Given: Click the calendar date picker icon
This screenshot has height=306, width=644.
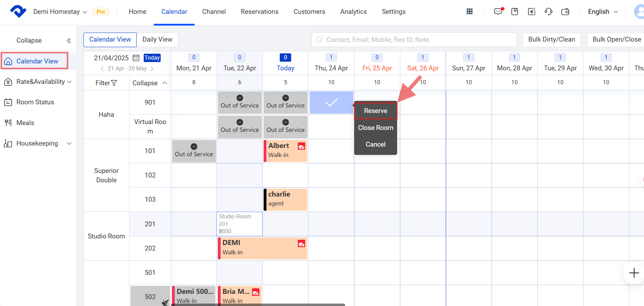Looking at the screenshot, I should pyautogui.click(x=136, y=58).
